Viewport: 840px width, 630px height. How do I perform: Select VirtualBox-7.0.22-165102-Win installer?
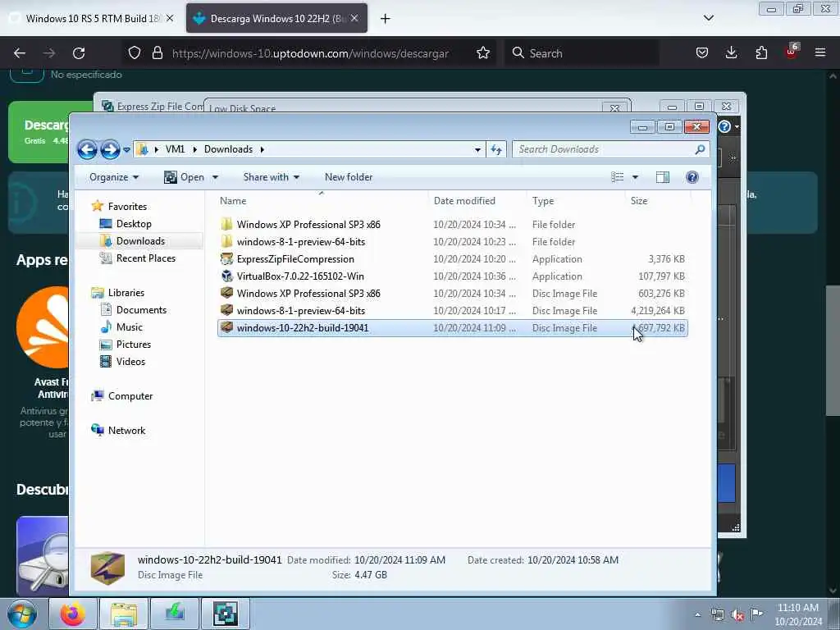tap(453, 276)
